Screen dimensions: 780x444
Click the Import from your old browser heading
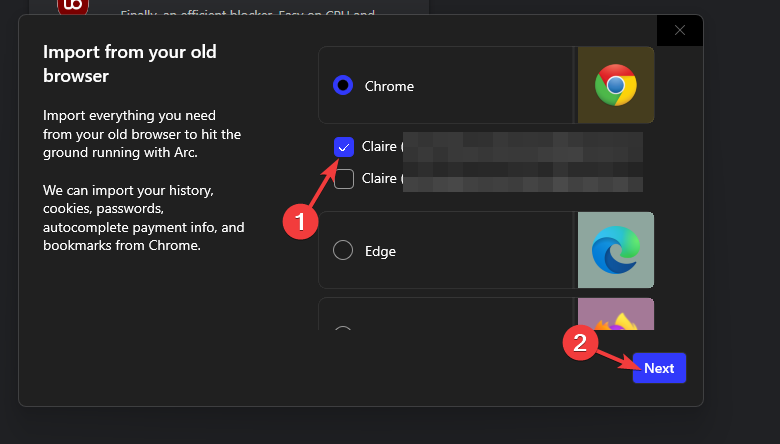pos(130,64)
